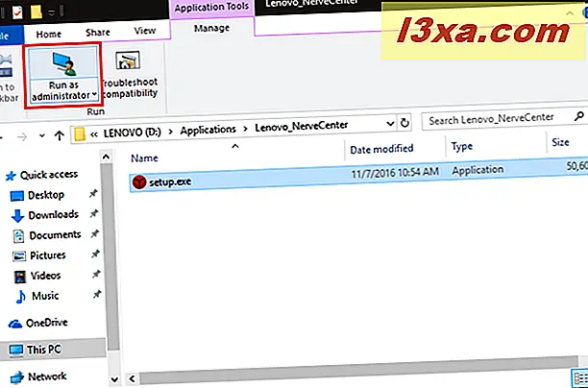This screenshot has height=388, width=588.
Task: Click the pin icon next to Documents
Action: point(94,234)
